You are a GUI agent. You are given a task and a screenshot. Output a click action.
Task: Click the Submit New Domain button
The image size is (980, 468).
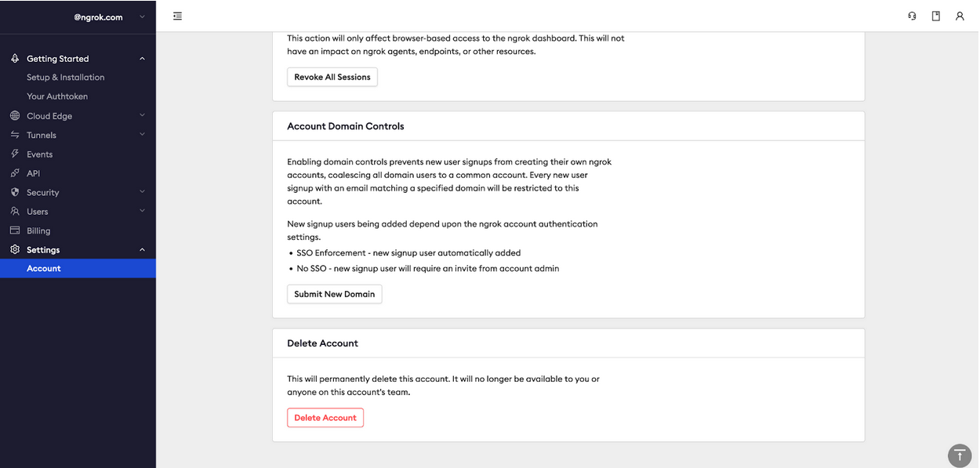tap(334, 294)
